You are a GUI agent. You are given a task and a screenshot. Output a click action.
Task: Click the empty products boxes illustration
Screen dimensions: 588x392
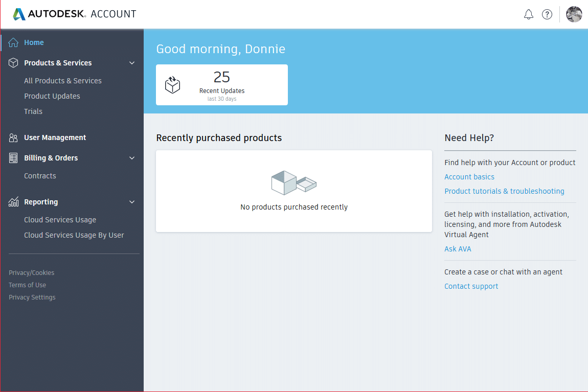click(x=294, y=182)
